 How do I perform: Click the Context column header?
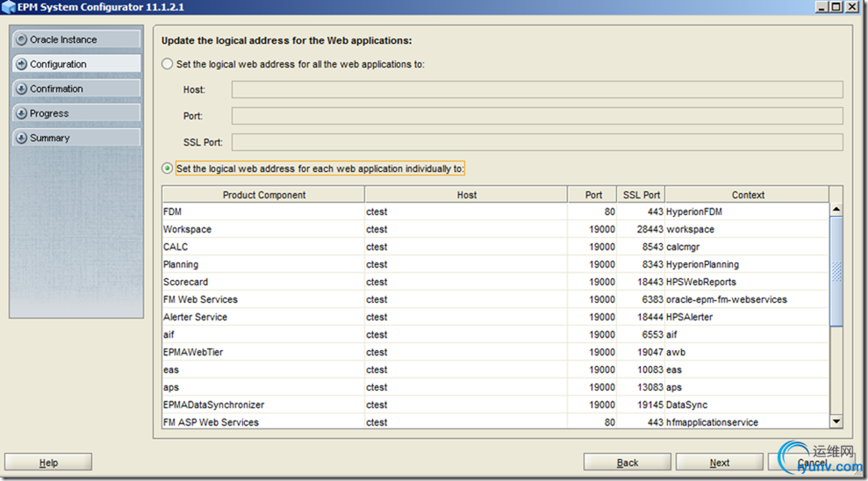coord(747,195)
